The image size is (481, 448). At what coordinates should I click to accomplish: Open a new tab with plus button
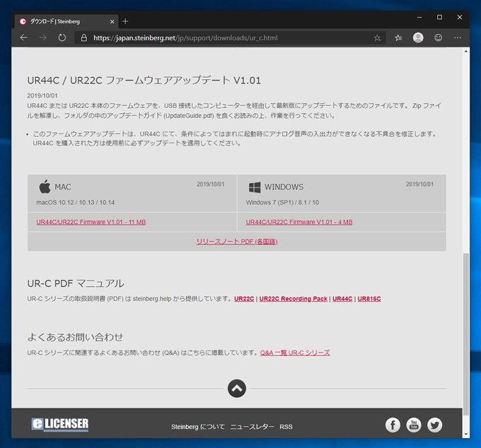[125, 21]
